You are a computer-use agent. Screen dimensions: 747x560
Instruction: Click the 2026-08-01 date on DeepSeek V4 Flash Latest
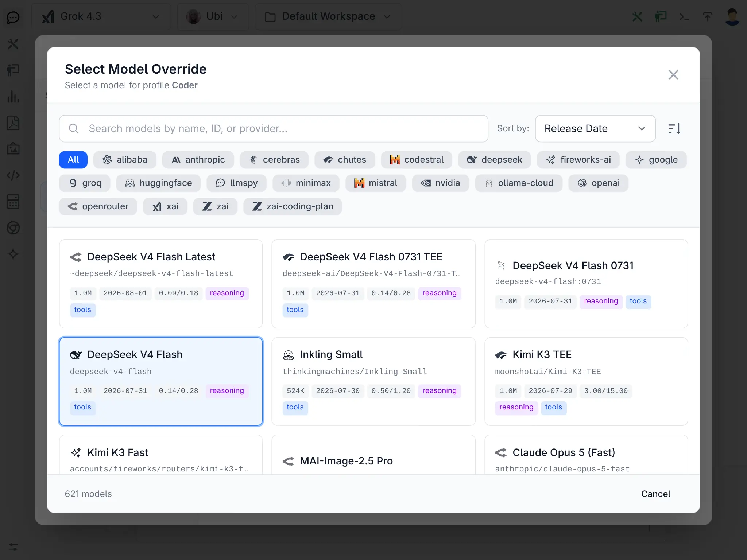[x=125, y=293]
